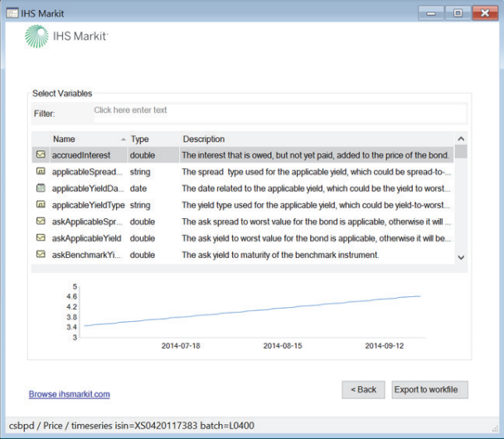Click the applicableYieldDa date calendar icon
Image resolution: width=504 pixels, height=439 pixels.
click(41, 188)
